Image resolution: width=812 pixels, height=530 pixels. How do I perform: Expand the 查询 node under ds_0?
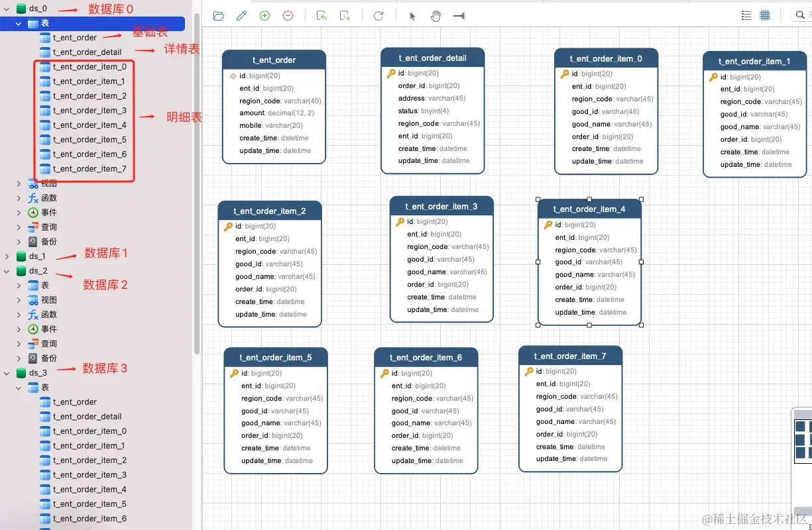(x=19, y=227)
